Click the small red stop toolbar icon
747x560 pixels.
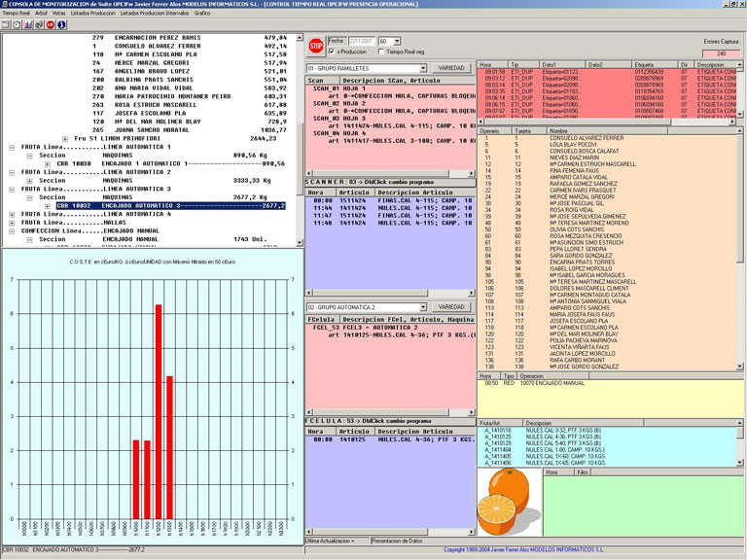coord(50,24)
